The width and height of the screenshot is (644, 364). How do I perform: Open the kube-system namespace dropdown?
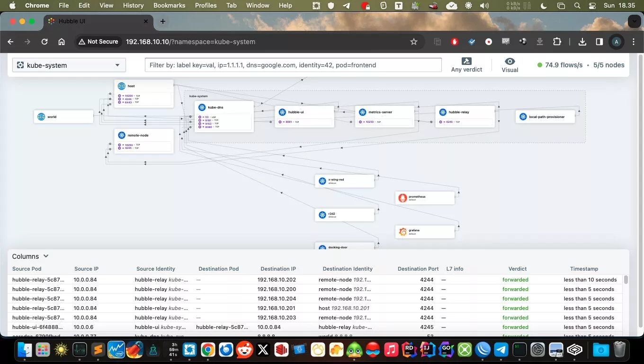[x=69, y=65]
